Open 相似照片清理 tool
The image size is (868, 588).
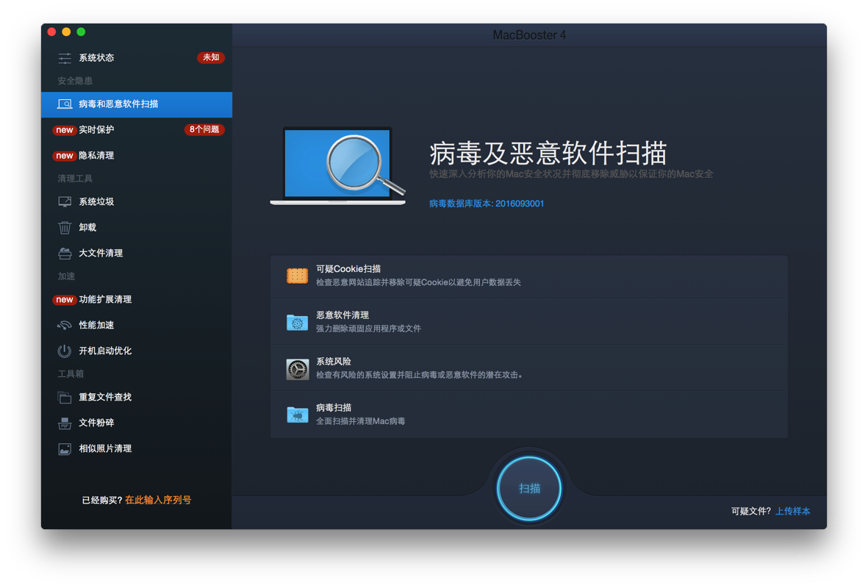pos(137,448)
